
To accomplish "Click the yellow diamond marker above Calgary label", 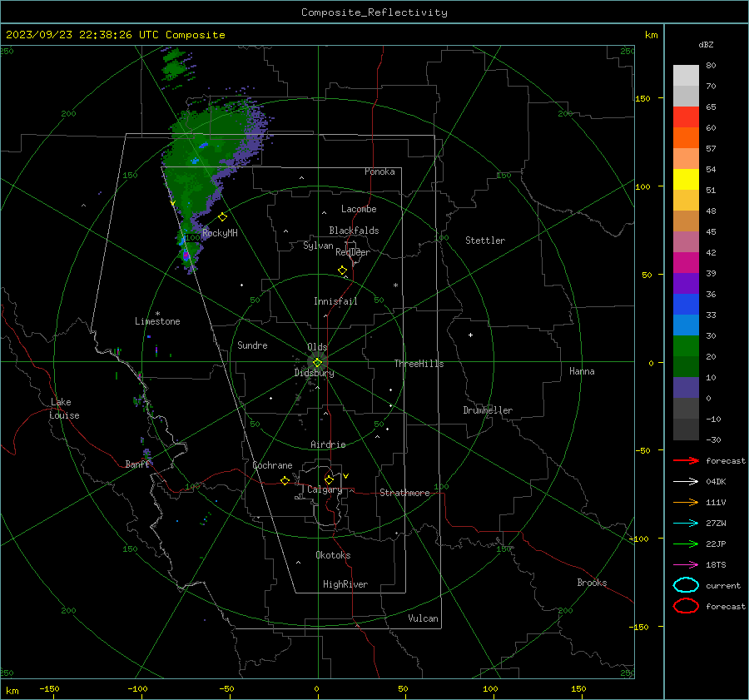I will point(329,479).
